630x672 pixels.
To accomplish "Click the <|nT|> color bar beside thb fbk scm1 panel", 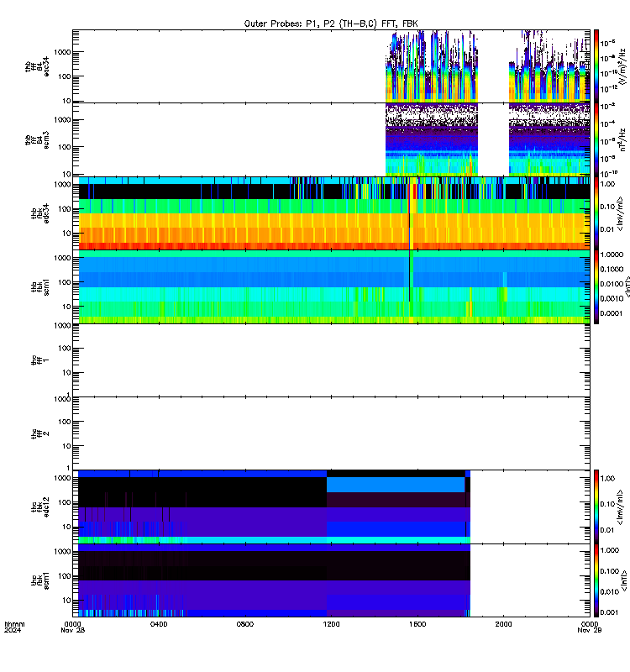I will click(x=596, y=286).
